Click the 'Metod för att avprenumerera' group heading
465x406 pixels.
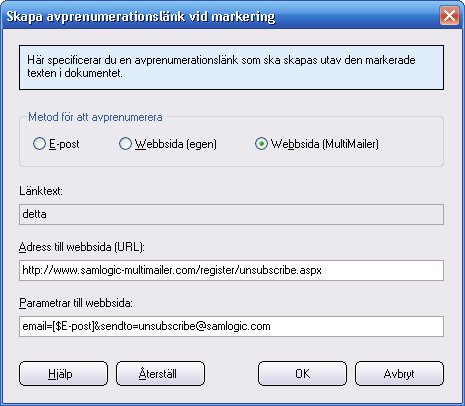pyautogui.click(x=95, y=117)
